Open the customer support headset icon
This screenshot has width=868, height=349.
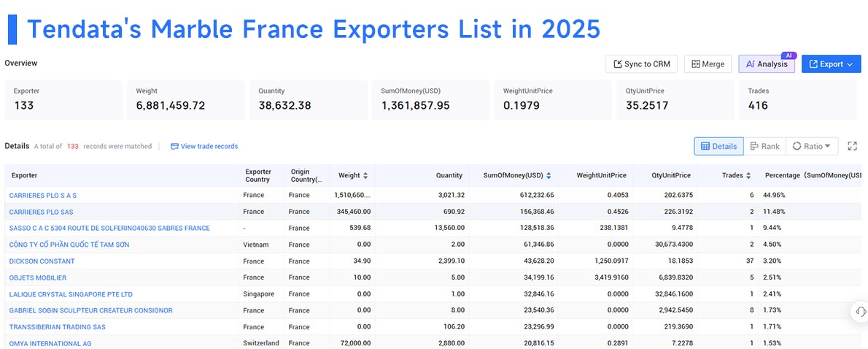tap(860, 311)
